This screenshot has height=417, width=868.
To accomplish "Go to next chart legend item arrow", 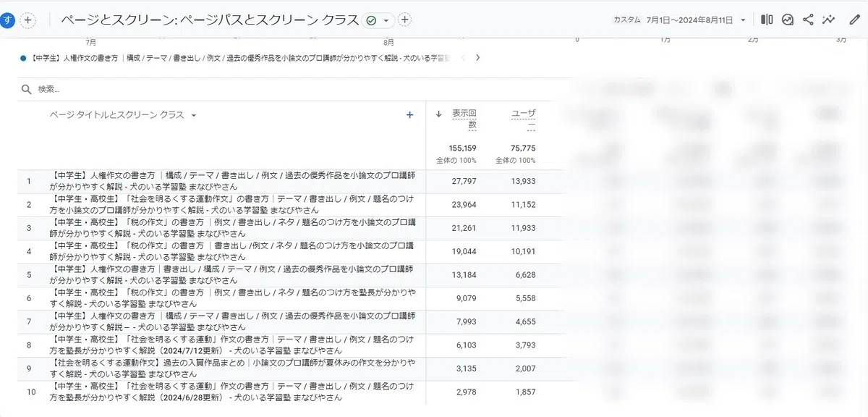I will [x=477, y=57].
